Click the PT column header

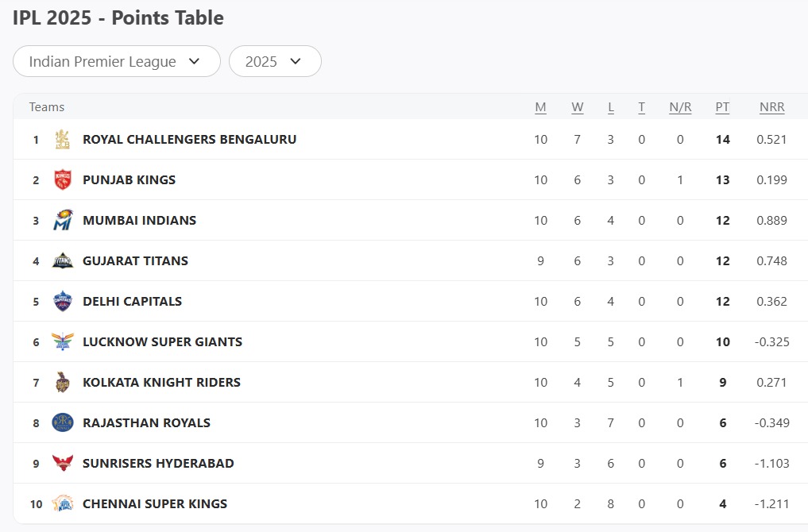coord(722,107)
